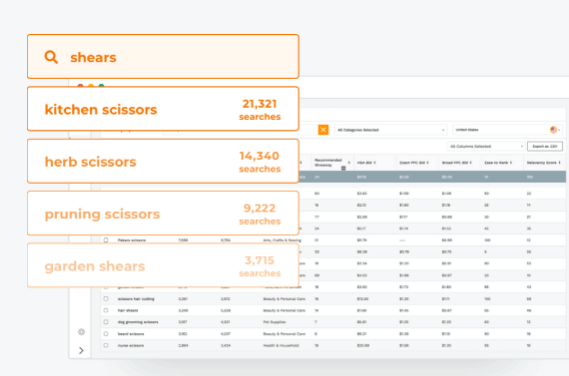Click the 'nurse scissors' keyword text
Screen dimensions: 569x376
tap(131, 346)
